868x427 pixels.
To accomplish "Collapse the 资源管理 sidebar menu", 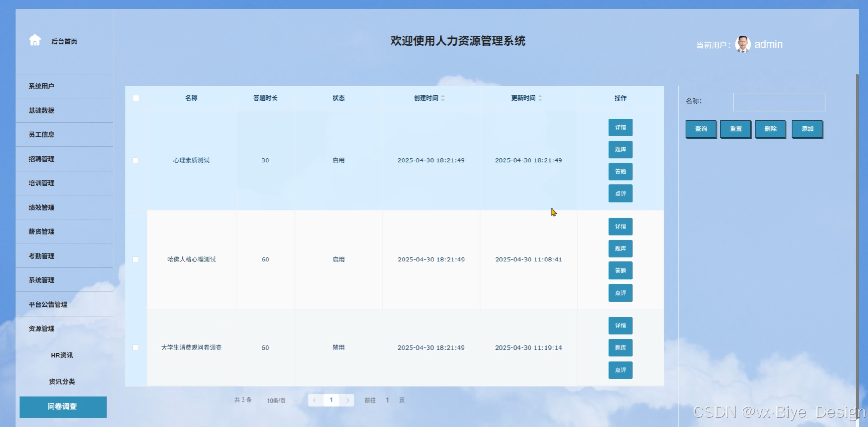I will pyautogui.click(x=64, y=328).
